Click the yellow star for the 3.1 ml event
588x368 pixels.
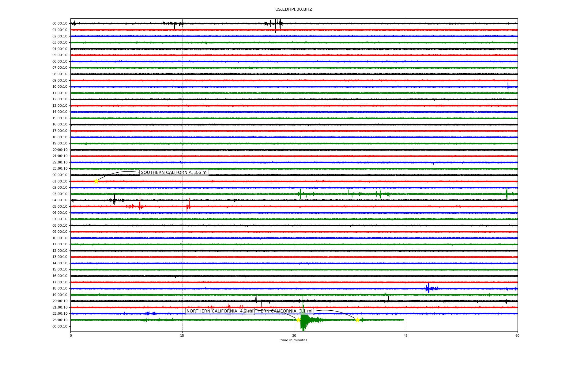(x=357, y=320)
